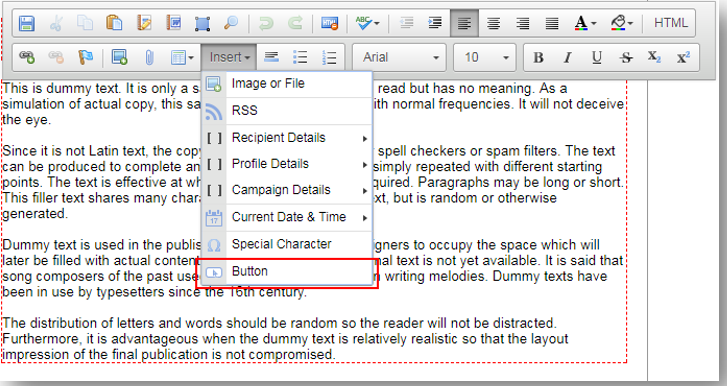Screen dimensions: 727x386
Task: Toggle Superscript formatting
Action: coord(683,57)
